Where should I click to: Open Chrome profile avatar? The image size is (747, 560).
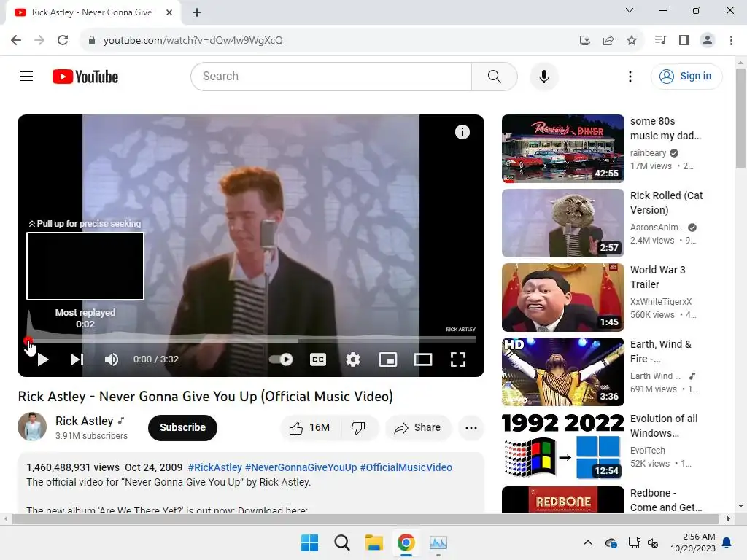click(x=708, y=40)
